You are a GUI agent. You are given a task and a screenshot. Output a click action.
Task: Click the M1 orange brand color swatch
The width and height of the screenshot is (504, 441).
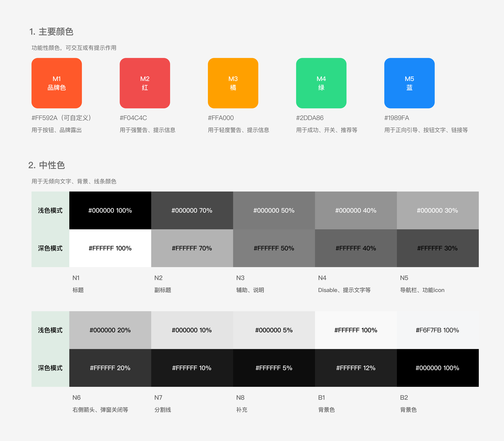coord(57,83)
